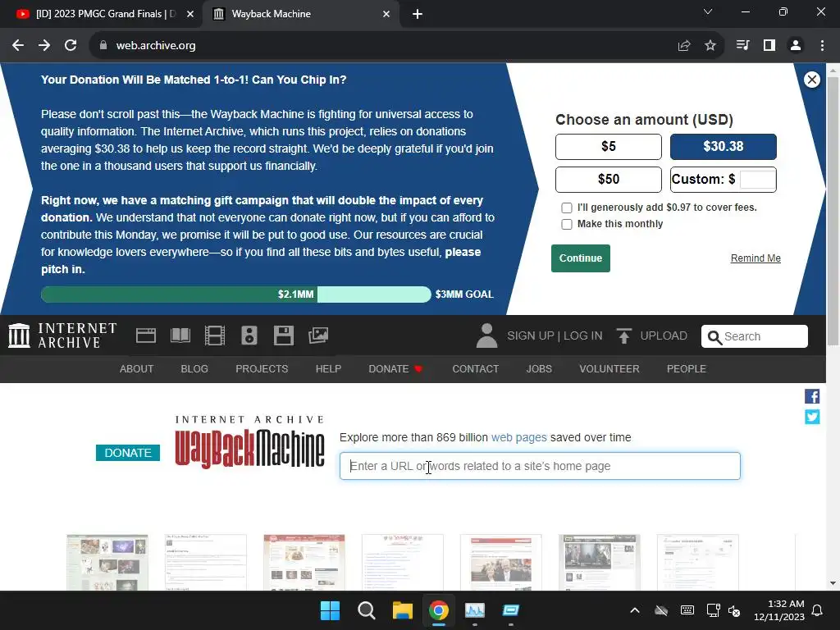
Task: Open the VOLUNTEER menu item
Action: pyautogui.click(x=609, y=369)
